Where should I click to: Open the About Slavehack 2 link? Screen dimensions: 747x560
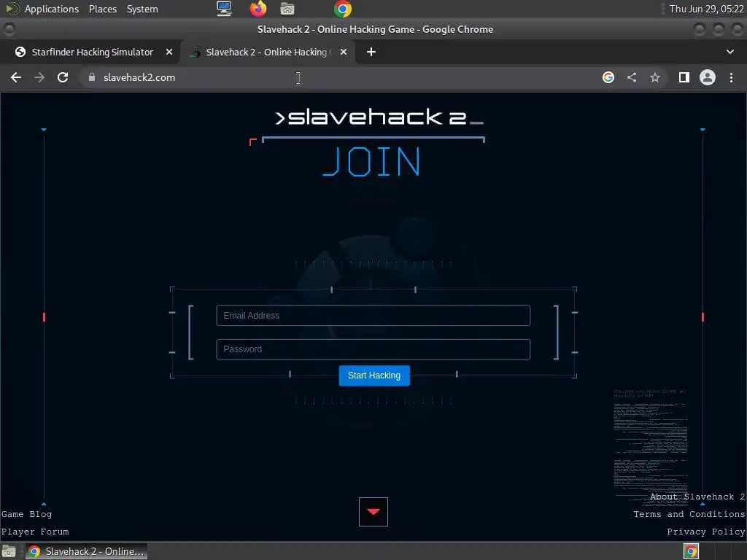click(697, 497)
